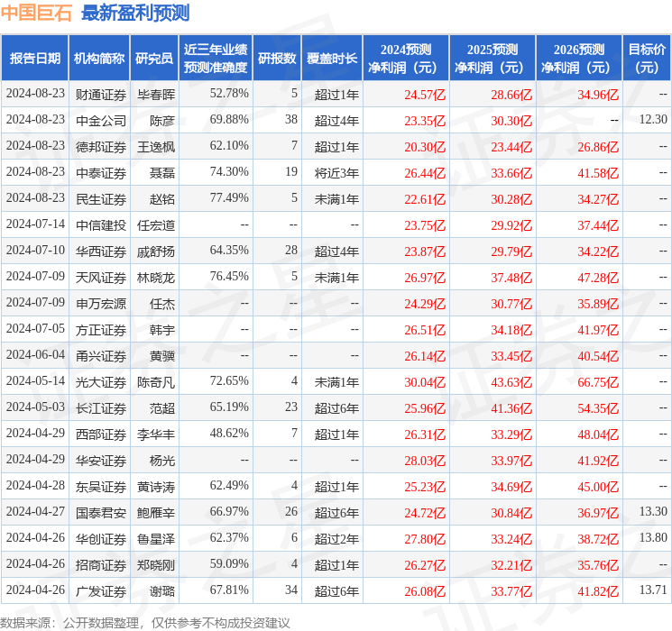The width and height of the screenshot is (672, 631).
Task: Select 民生证券 institution cell
Action: click(x=101, y=199)
